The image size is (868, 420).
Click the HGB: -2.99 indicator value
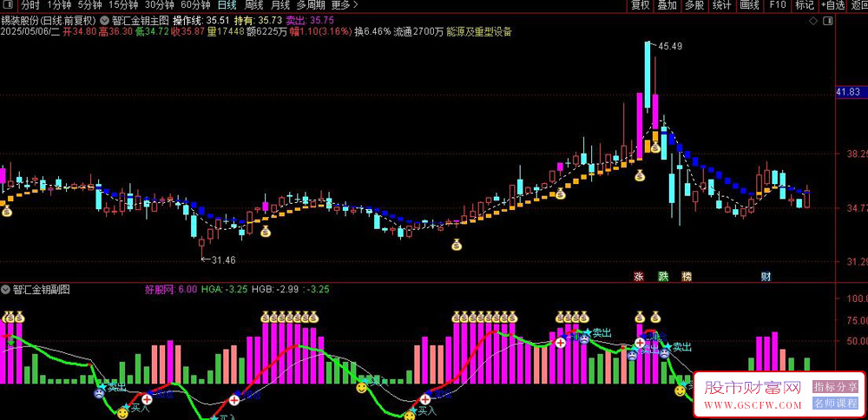tap(276, 289)
